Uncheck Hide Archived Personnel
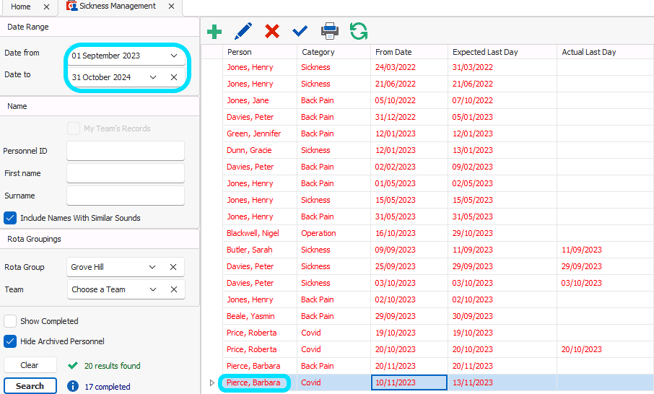The height and width of the screenshot is (394, 654). pyautogui.click(x=10, y=341)
